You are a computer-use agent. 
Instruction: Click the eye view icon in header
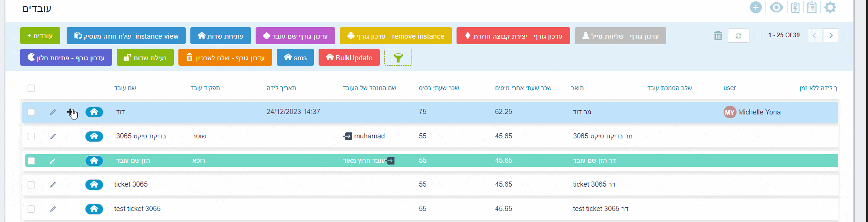777,7
